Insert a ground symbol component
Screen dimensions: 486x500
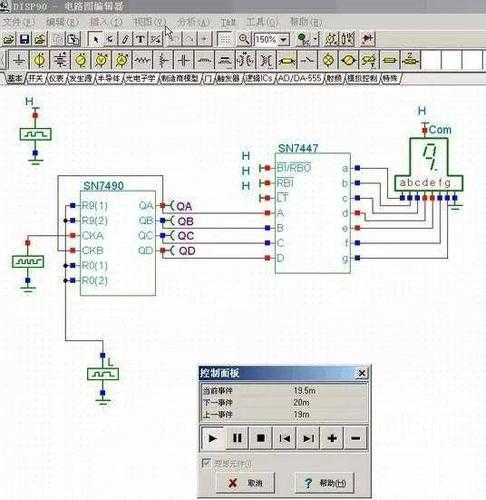(x=19, y=60)
